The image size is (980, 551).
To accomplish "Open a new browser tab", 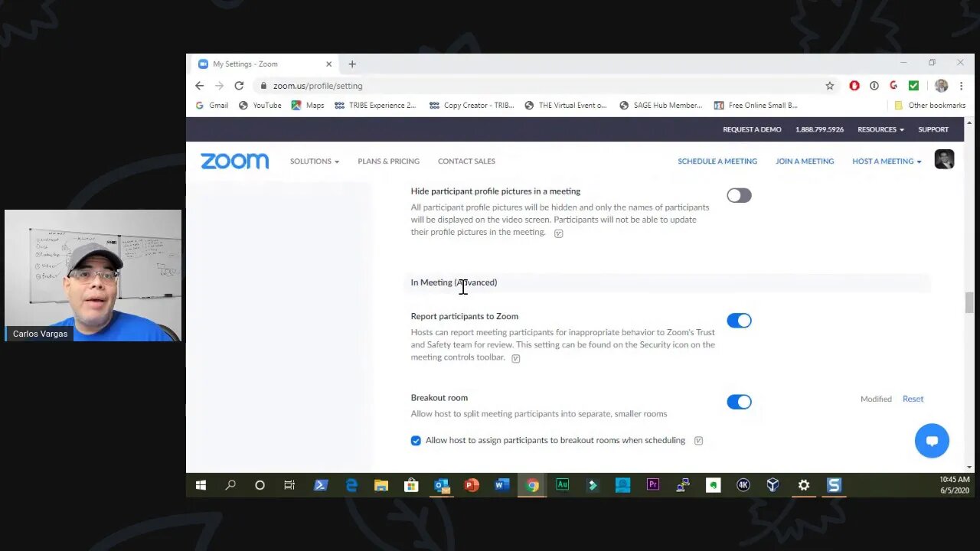I will pyautogui.click(x=352, y=64).
